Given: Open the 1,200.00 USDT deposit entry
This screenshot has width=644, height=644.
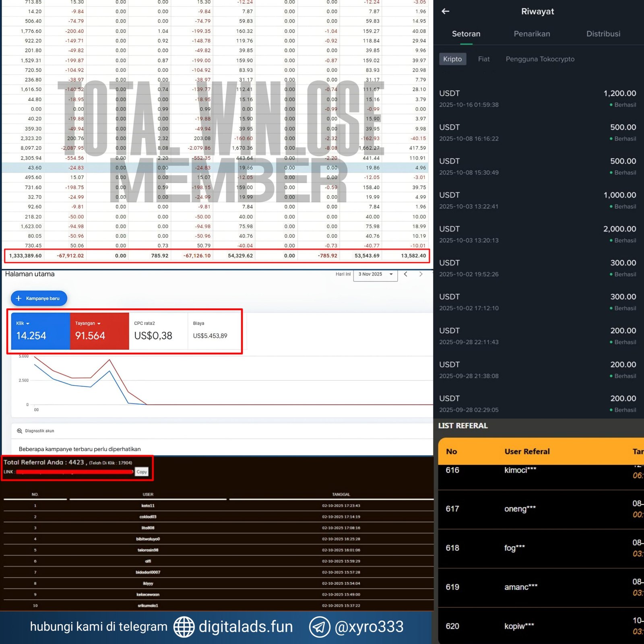Looking at the screenshot, I should tap(537, 99).
